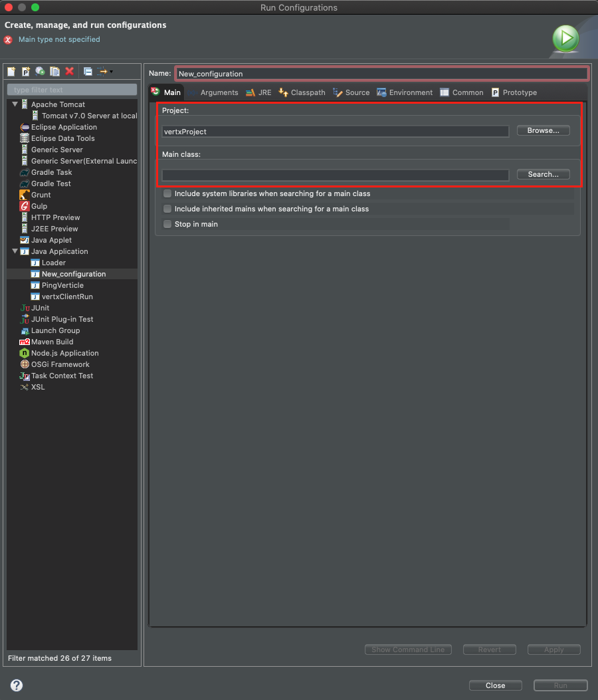Select Generic Server(External Launch) entry
The height and width of the screenshot is (700, 598).
78,161
